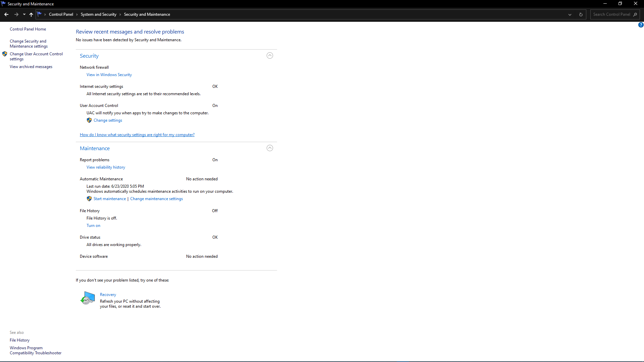Open the Recovery link
Screen dimensions: 644x362
108,295
